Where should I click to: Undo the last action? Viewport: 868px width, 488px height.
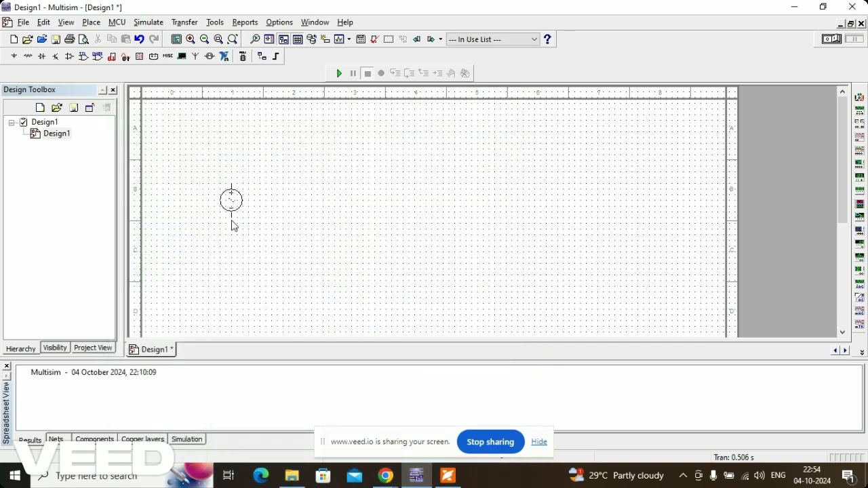[x=139, y=39]
